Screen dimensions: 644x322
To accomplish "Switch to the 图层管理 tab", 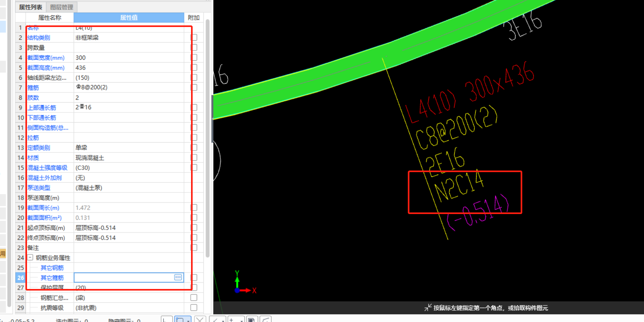I will pyautogui.click(x=62, y=7).
